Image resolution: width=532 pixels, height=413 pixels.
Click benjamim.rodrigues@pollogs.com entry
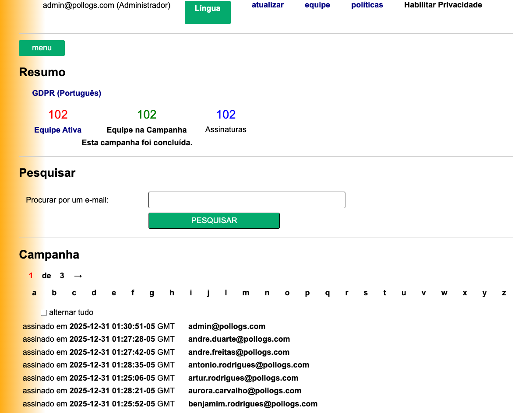(253, 404)
